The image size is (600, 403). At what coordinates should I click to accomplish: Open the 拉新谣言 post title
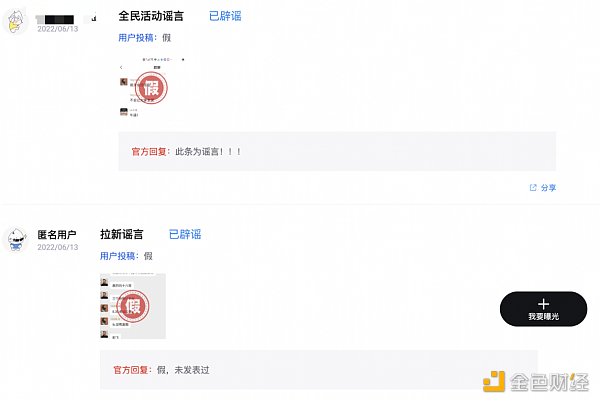[x=121, y=234]
